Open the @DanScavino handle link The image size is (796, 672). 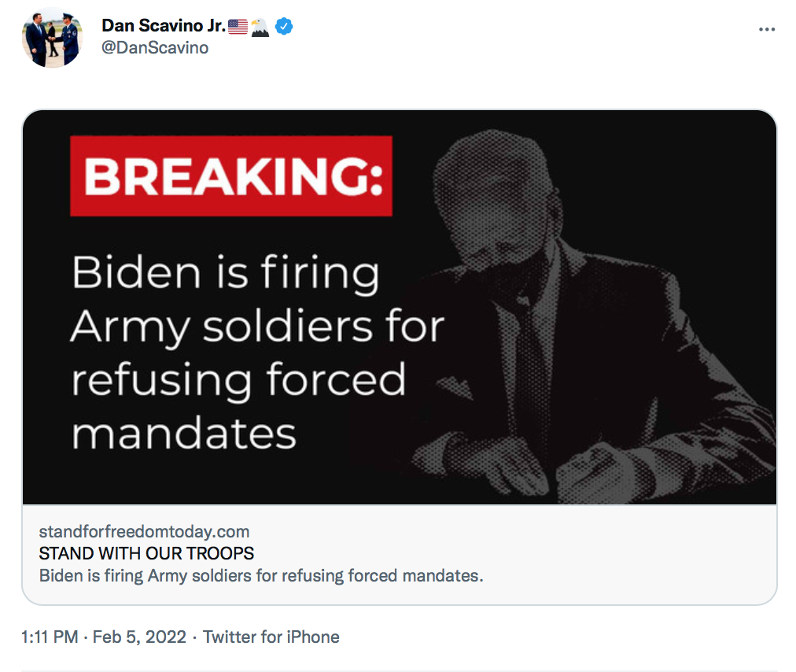click(155, 48)
